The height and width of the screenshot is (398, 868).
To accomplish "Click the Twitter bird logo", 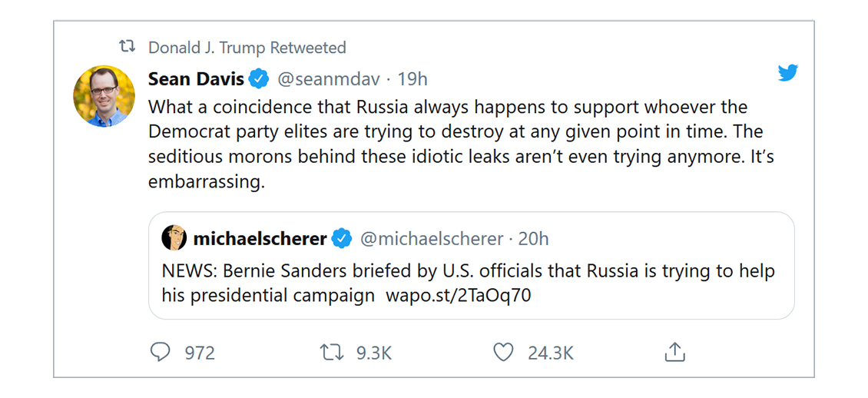I will pos(787,74).
